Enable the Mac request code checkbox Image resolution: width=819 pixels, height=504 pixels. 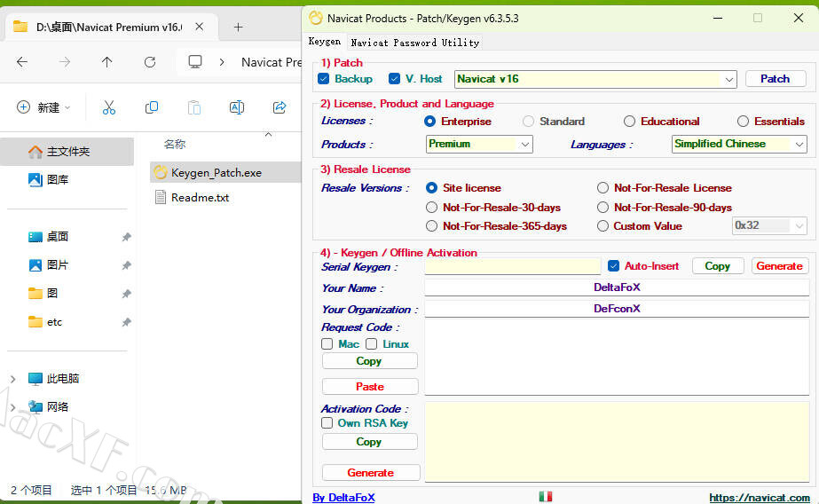(327, 344)
